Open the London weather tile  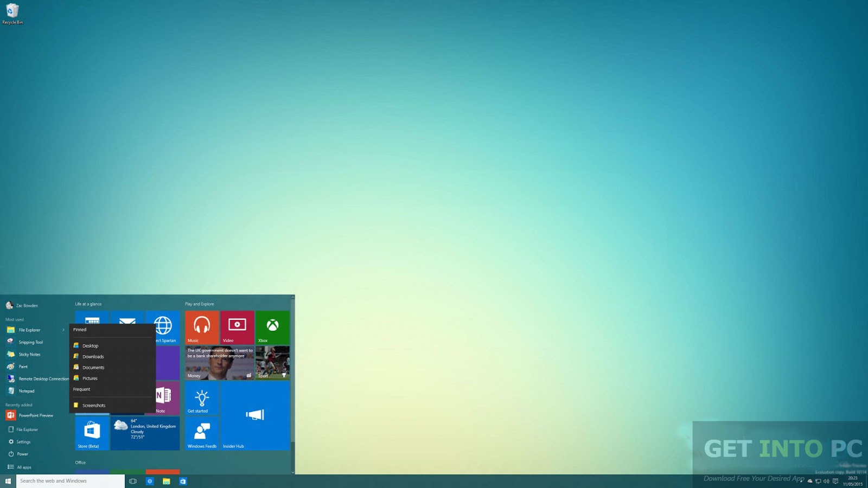(145, 433)
